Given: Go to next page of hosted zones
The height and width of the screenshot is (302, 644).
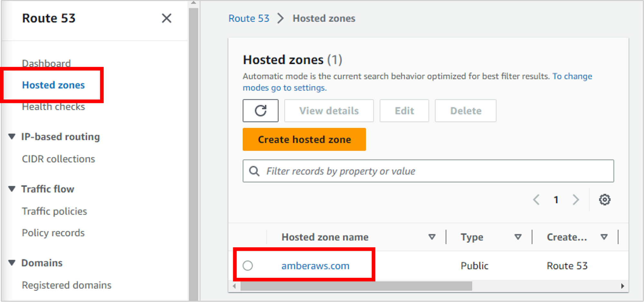Looking at the screenshot, I should pos(576,200).
